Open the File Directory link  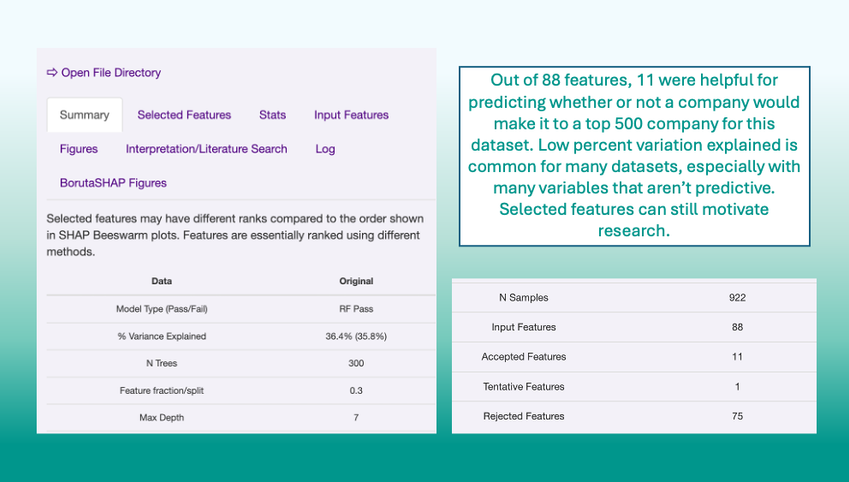pos(110,73)
